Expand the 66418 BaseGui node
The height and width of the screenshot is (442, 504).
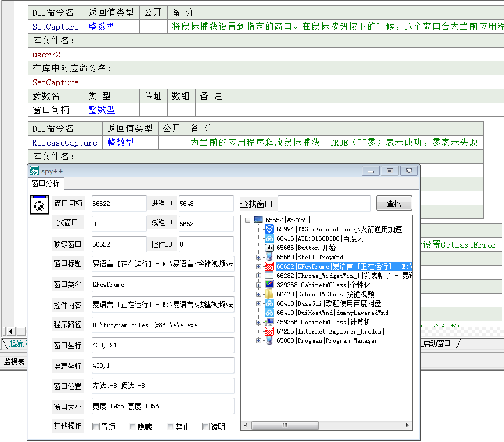(258, 303)
